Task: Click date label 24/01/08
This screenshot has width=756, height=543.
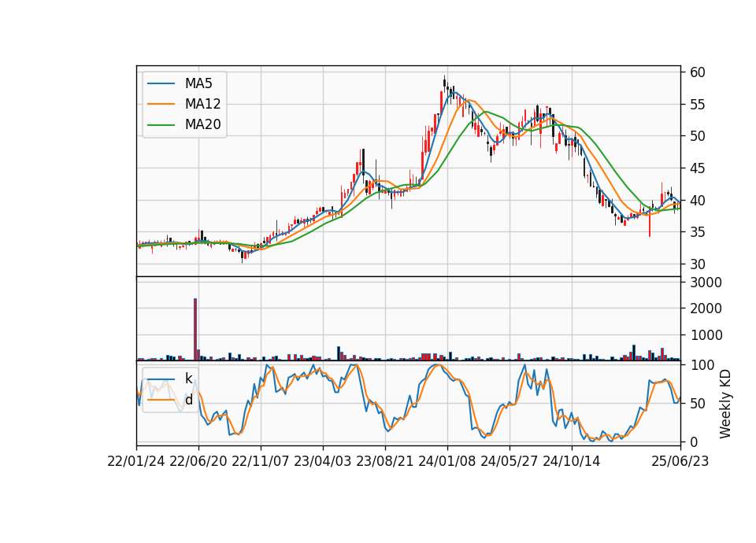Action: click(x=447, y=461)
